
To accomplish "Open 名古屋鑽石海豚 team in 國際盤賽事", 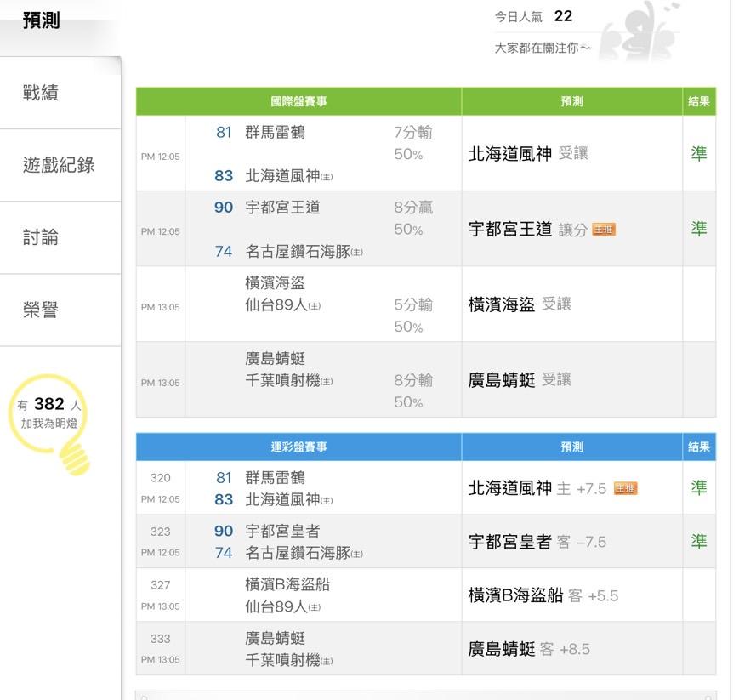I will point(298,251).
